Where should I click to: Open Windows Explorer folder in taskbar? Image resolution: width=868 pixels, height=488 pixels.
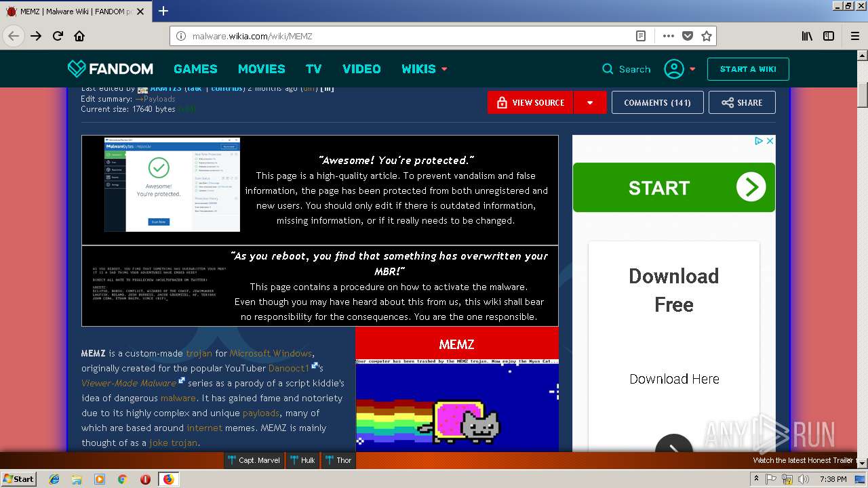(77, 479)
